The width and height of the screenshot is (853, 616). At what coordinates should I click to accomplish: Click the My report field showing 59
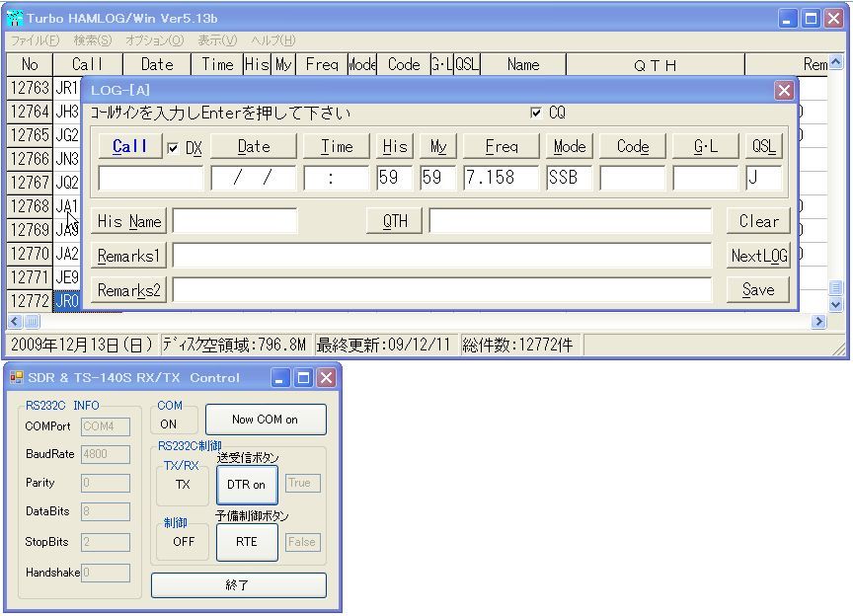[x=438, y=178]
